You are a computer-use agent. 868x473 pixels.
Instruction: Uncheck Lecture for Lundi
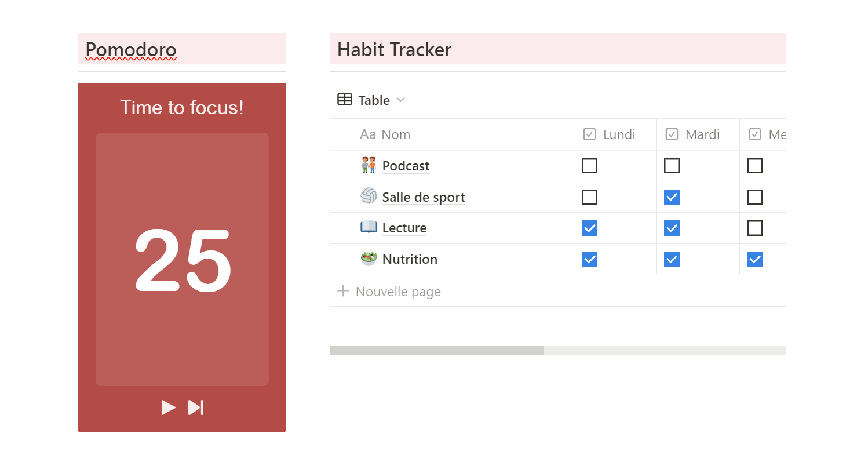pyautogui.click(x=589, y=228)
